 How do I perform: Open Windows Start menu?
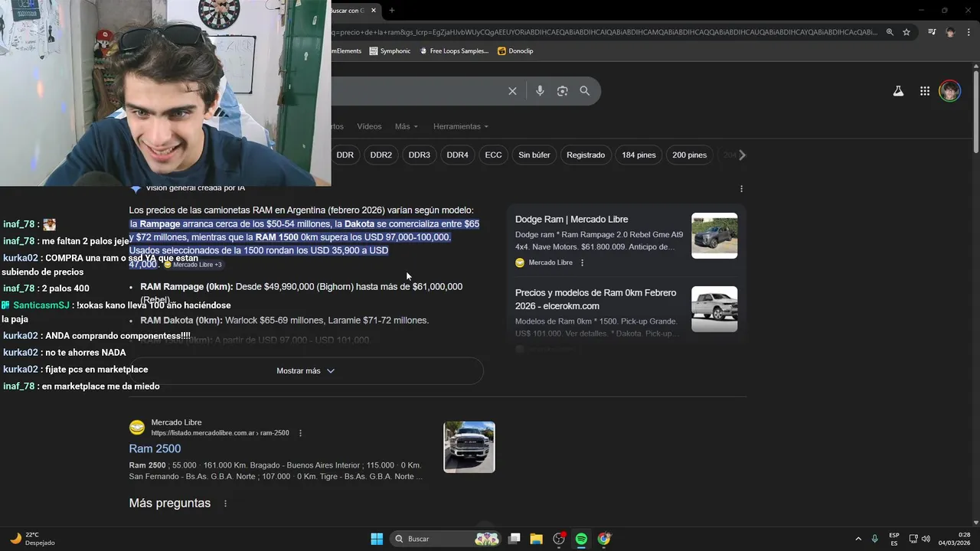(x=377, y=539)
